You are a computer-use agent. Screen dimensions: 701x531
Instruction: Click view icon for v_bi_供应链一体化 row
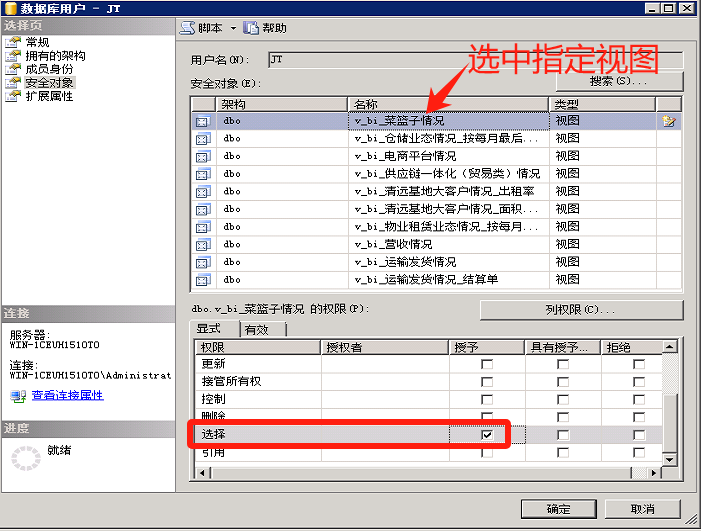click(x=203, y=174)
